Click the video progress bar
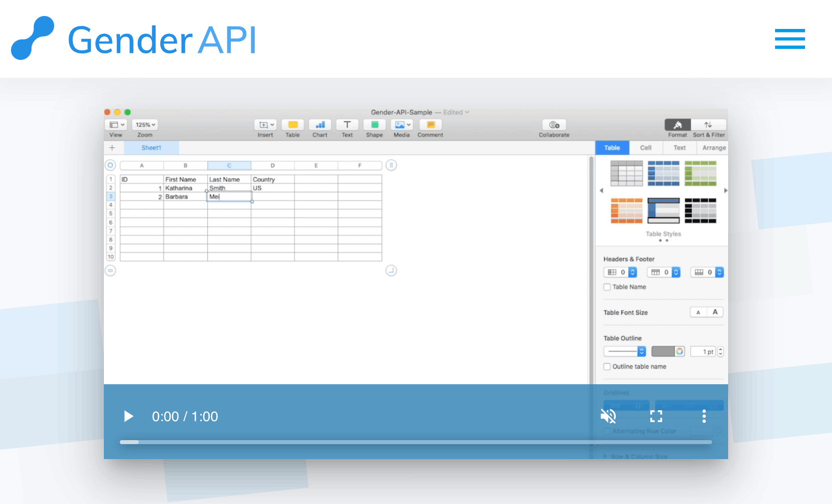This screenshot has width=832, height=504. [416, 442]
